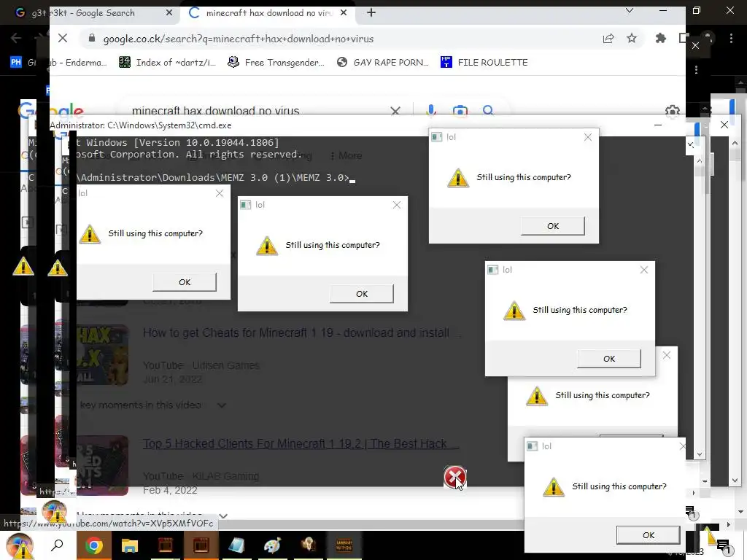Viewport: 747px width, 560px height.
Task: Open the taskbar search magnifier
Action: point(57,545)
